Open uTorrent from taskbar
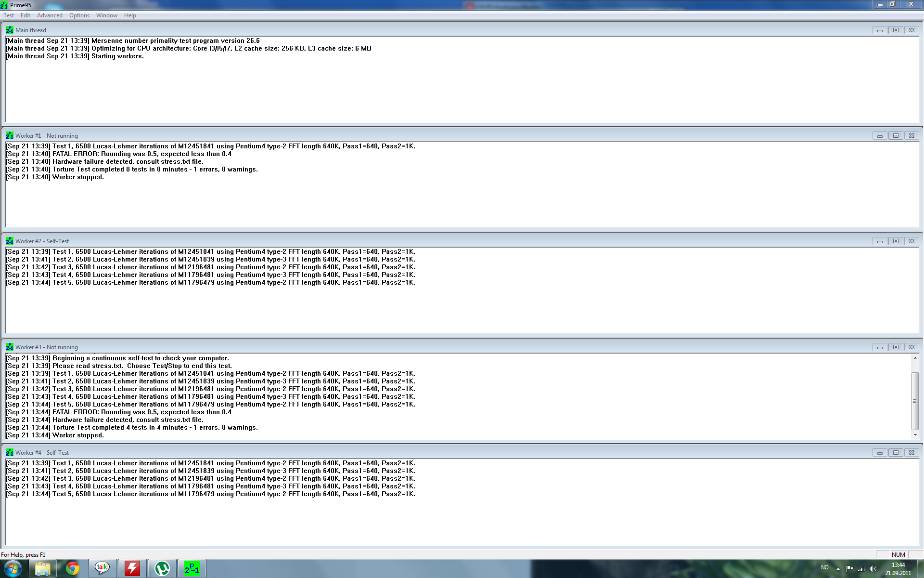The width and height of the screenshot is (924, 578). tap(162, 569)
